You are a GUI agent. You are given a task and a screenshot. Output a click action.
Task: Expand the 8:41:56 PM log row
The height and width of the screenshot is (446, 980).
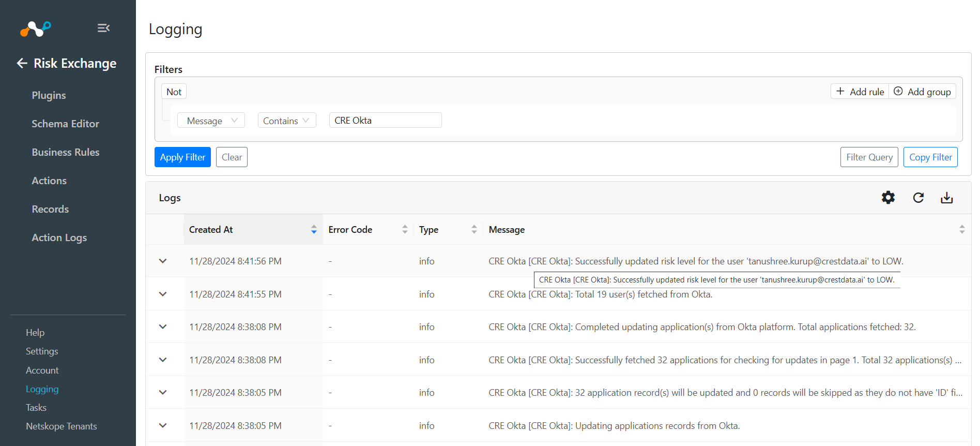coord(163,261)
